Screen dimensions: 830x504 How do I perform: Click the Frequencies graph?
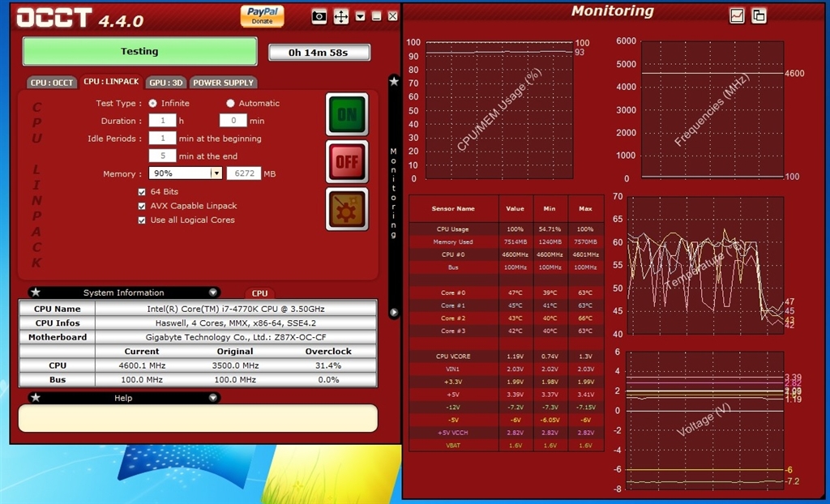click(x=712, y=110)
